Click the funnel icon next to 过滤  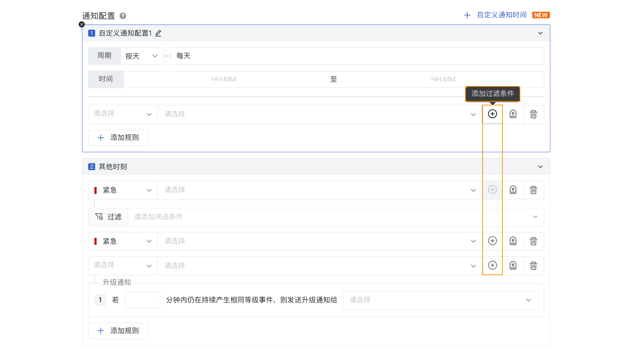(99, 217)
